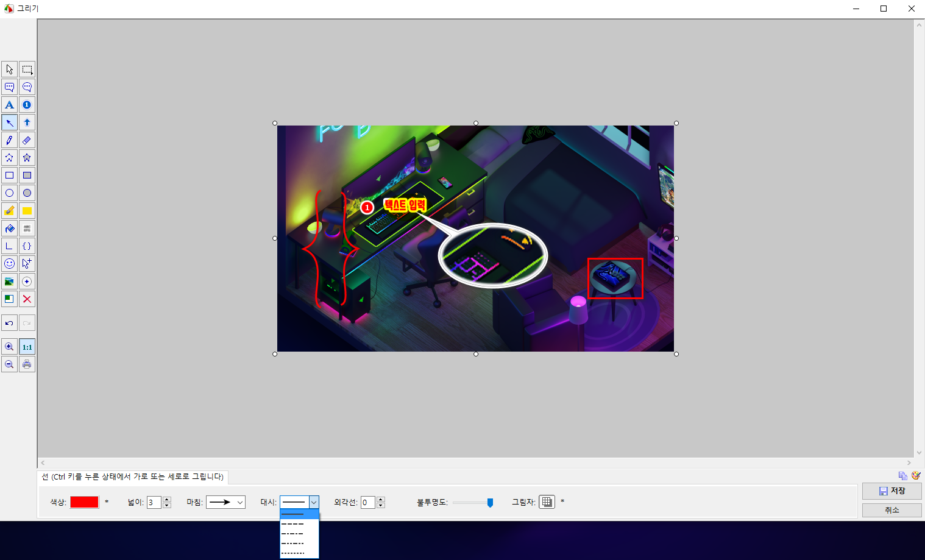The image size is (925, 560).
Task: Decrease the 넓이 width value
Action: tap(167, 505)
